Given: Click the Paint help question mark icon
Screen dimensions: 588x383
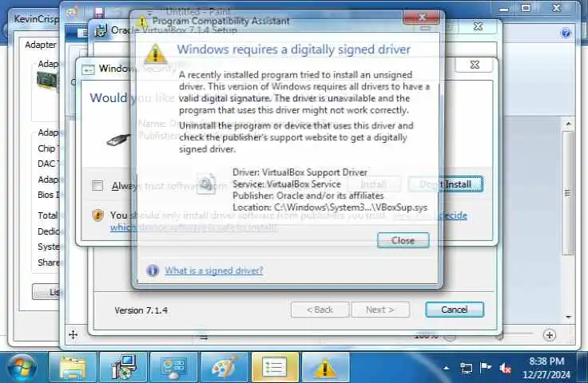Looking at the screenshot, I should (566, 33).
